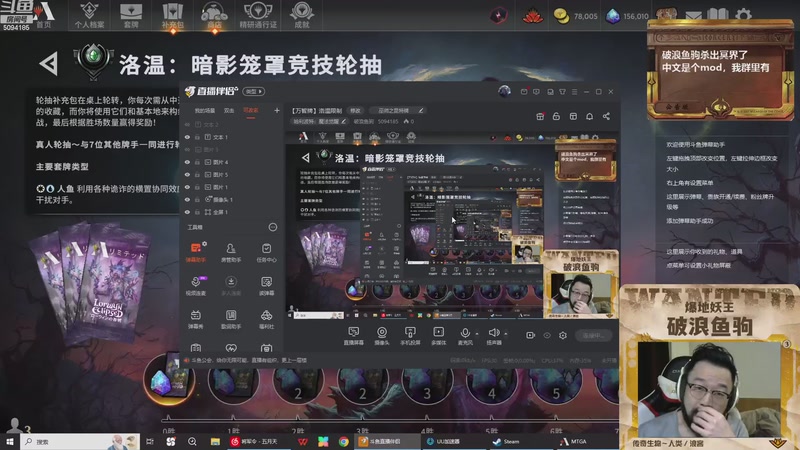Click the Windows search box

click(81, 441)
